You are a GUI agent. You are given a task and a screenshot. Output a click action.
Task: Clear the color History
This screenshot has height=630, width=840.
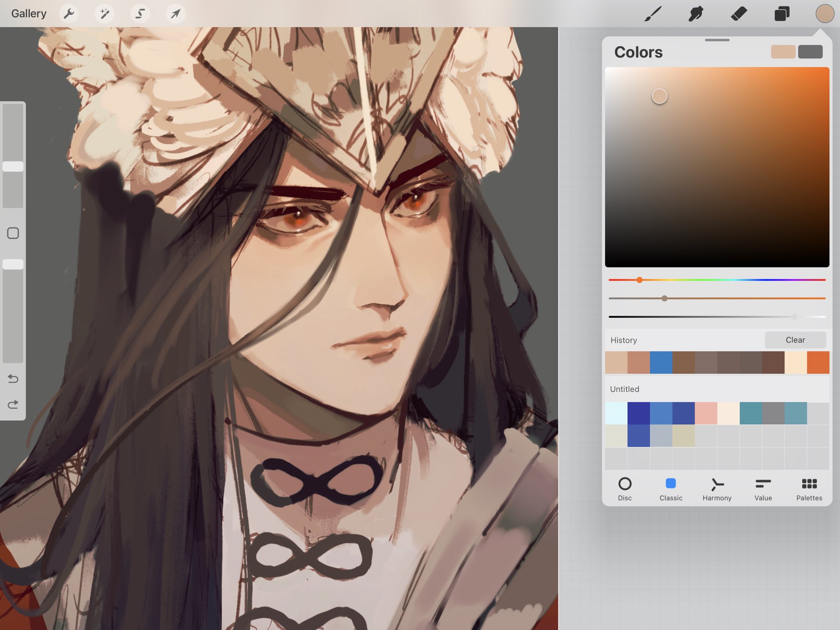[x=795, y=340]
